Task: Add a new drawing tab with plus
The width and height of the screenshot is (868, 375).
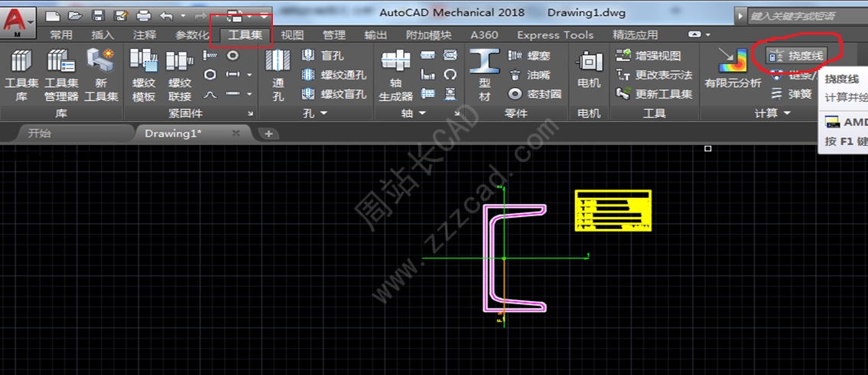Action: 268,134
